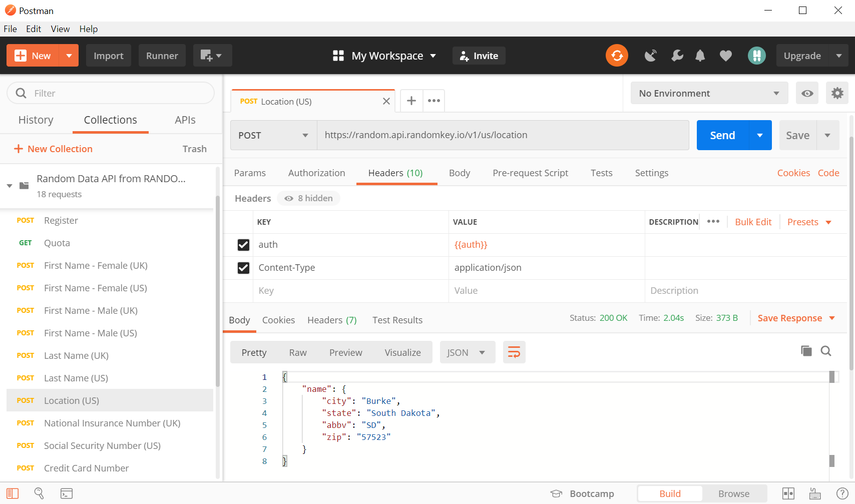Switch to Raw response view
The height and width of the screenshot is (504, 855).
298,352
